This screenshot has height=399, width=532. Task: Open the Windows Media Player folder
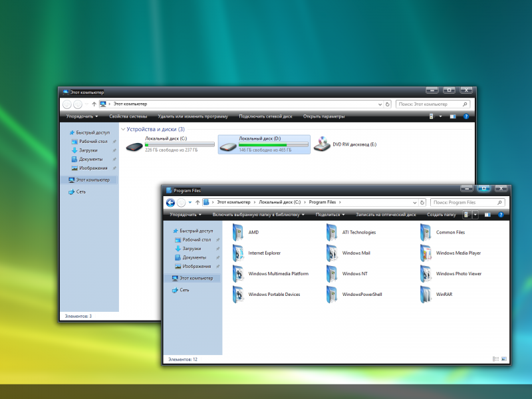[x=451, y=253]
